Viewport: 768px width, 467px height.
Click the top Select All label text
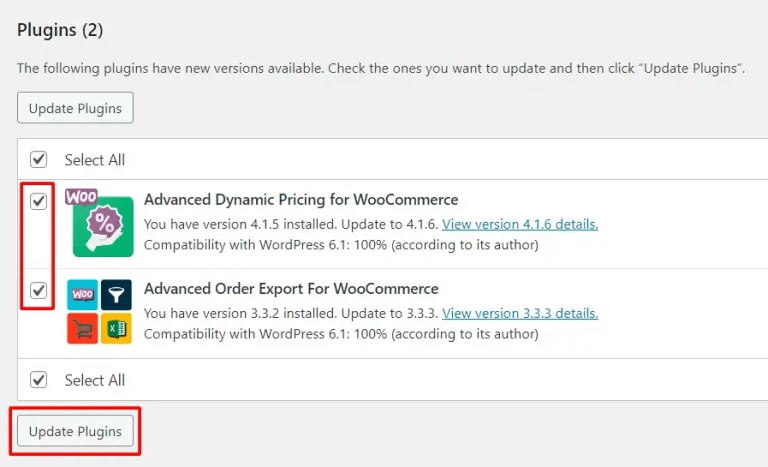pos(95,160)
